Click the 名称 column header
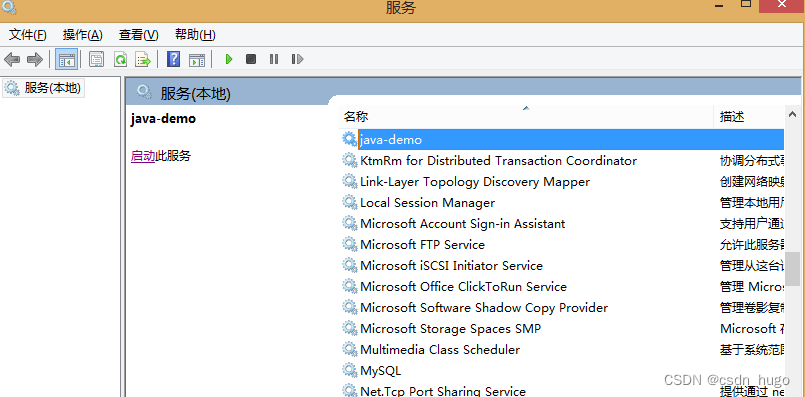This screenshot has width=805, height=397. (526, 117)
